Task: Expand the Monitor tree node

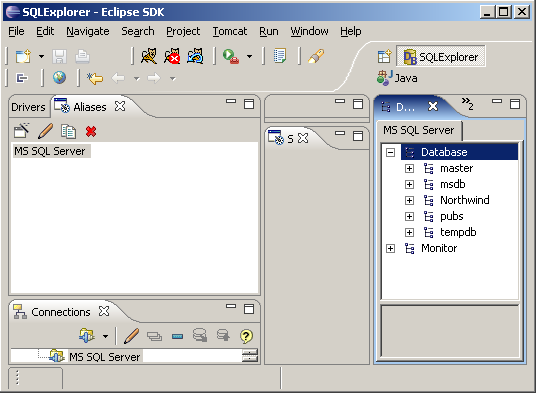Action: pos(390,248)
